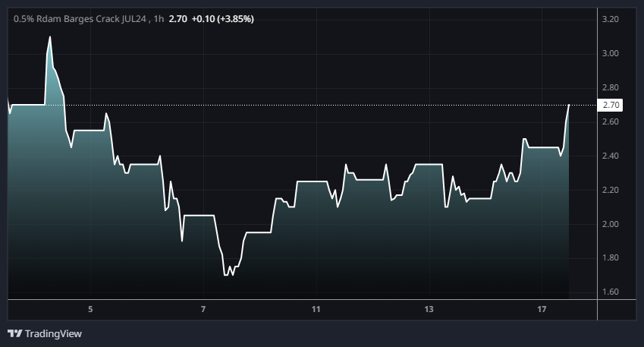Select date 5 on the time axis
Screen dimensions: 644x347
(x=90, y=309)
